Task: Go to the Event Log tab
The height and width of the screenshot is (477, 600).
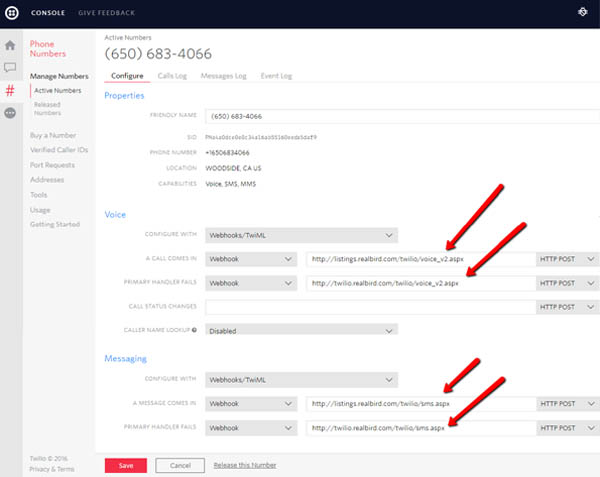Action: coord(277,76)
